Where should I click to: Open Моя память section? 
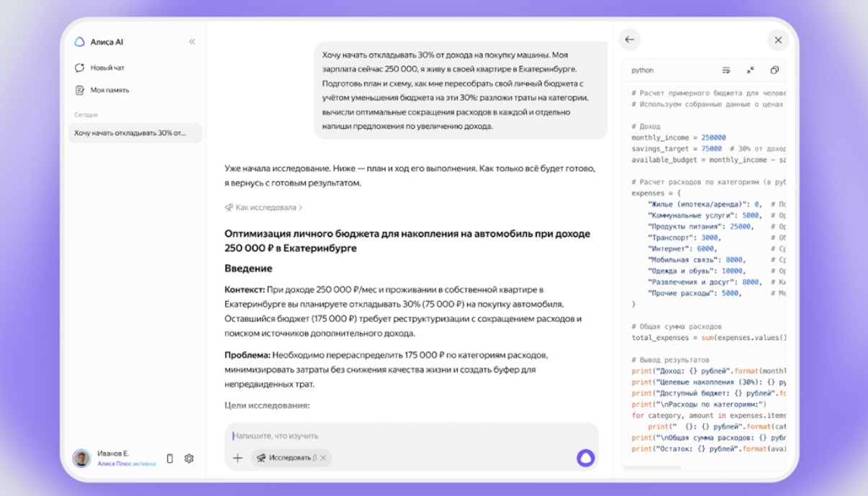pyautogui.click(x=109, y=90)
